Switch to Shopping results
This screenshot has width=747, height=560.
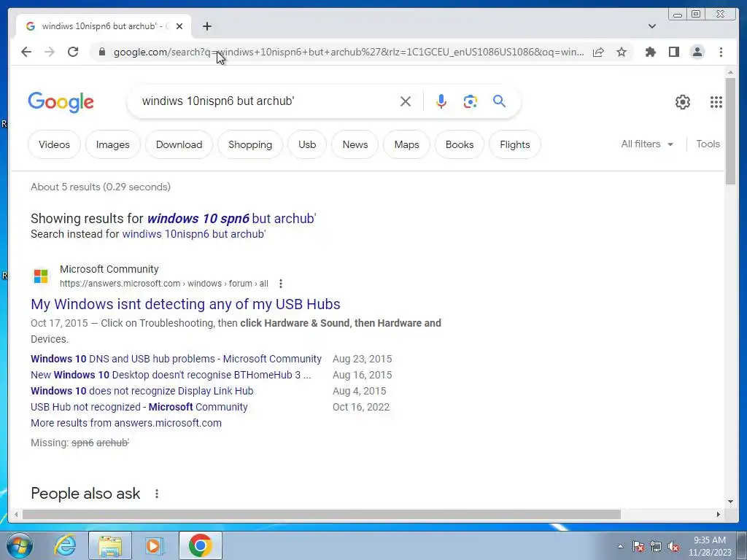[x=250, y=144]
